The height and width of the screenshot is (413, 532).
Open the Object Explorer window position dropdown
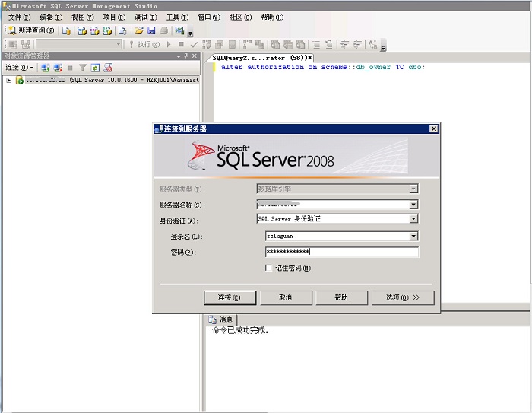[x=179, y=56]
